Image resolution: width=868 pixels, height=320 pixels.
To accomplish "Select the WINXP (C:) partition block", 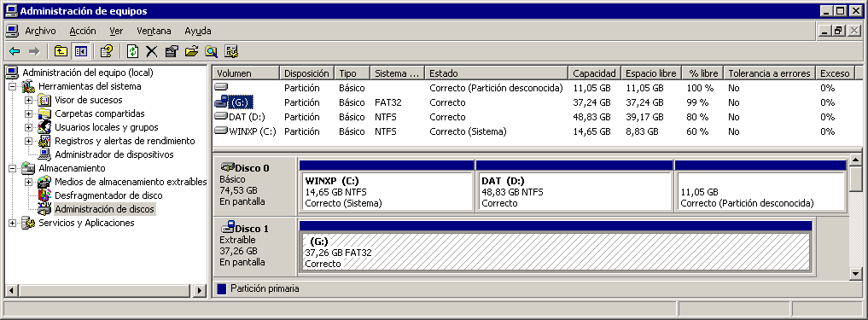I will [387, 191].
